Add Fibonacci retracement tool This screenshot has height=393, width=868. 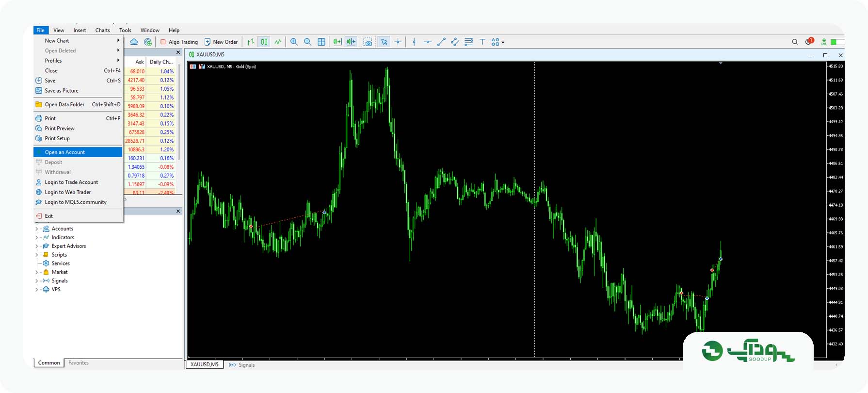click(468, 42)
